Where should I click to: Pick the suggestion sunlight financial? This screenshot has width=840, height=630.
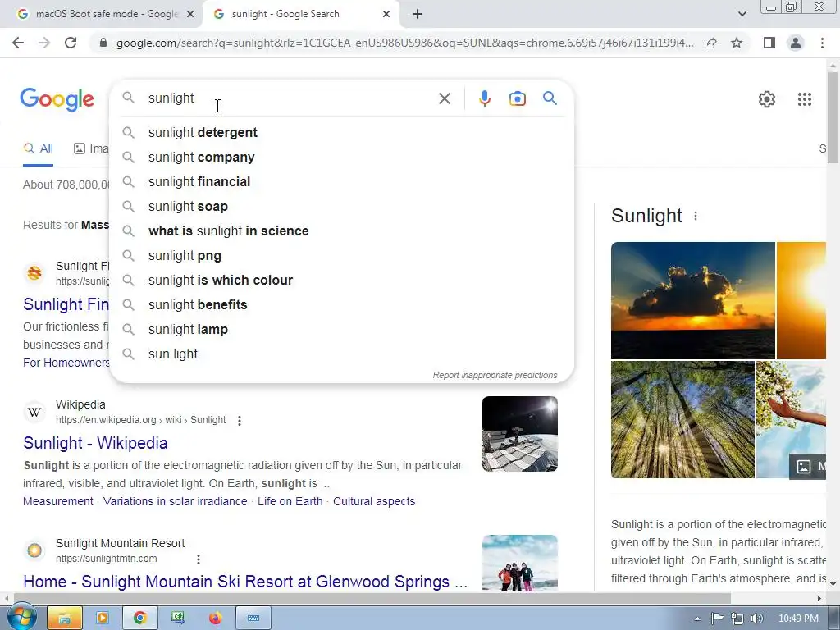341,181
